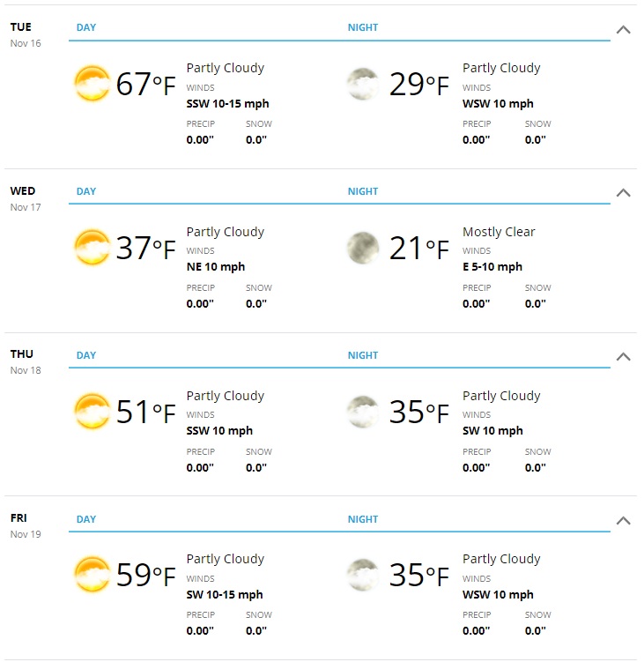Collapse the Wednesday Nov 17 forecast chevron
This screenshot has height=662, width=644.
click(624, 193)
